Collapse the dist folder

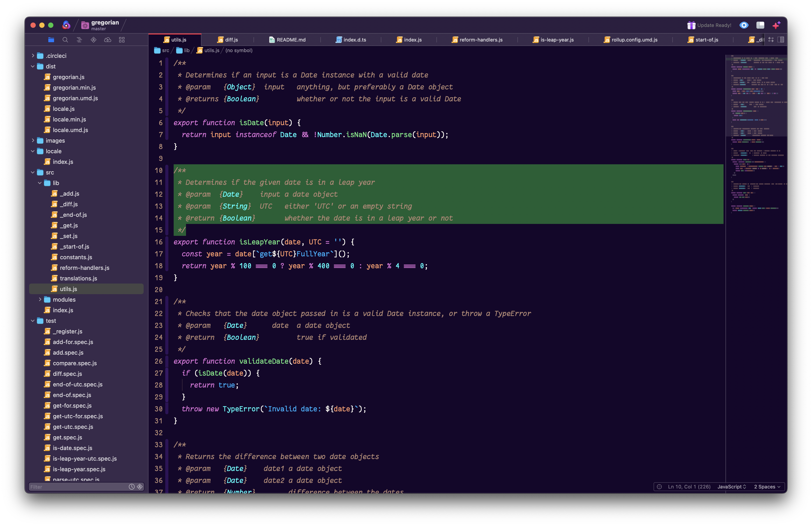33,66
